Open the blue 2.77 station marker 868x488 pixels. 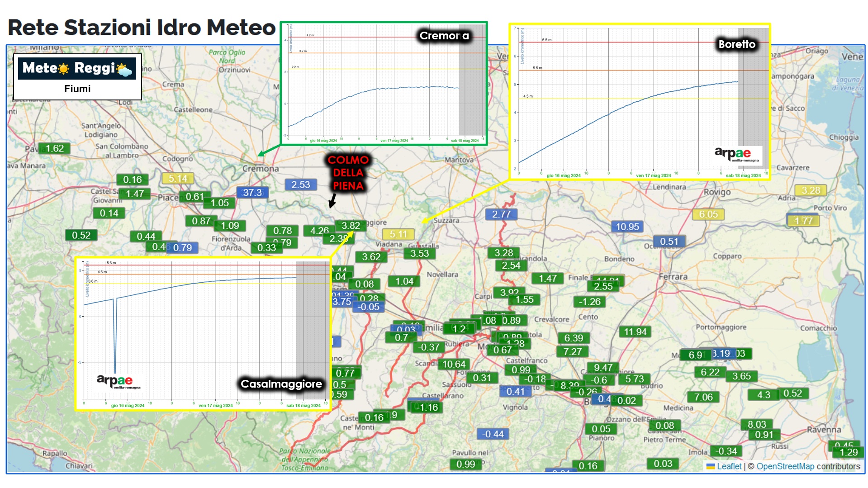(x=501, y=214)
